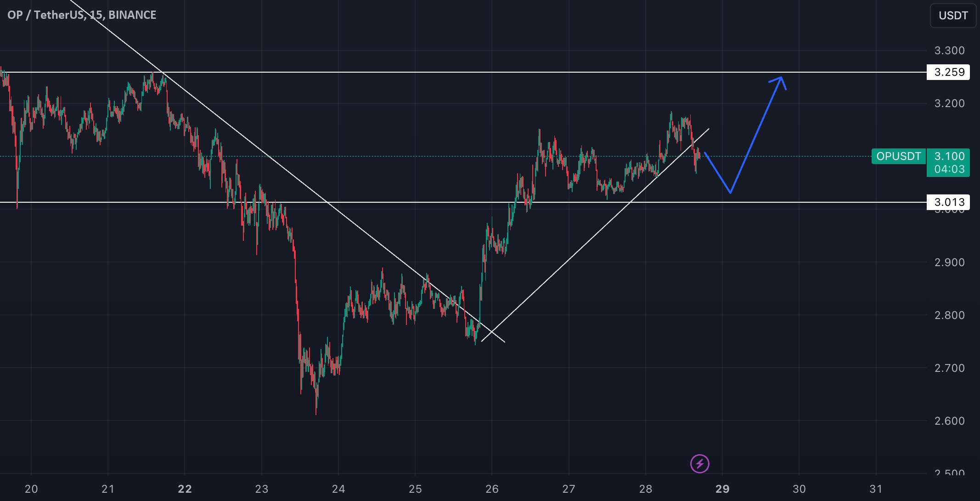
Task: Click date label 20 on the time axis
Action: point(31,489)
